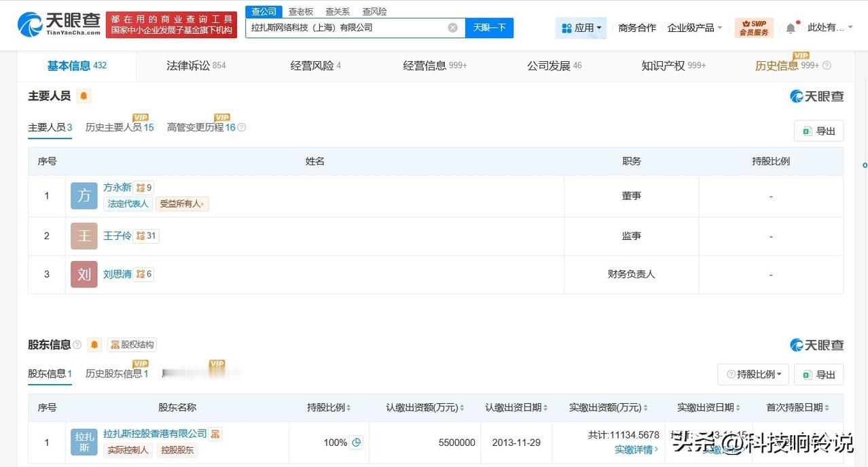Switch to 基本信息 tab
The height and width of the screenshot is (467, 868).
[x=77, y=66]
